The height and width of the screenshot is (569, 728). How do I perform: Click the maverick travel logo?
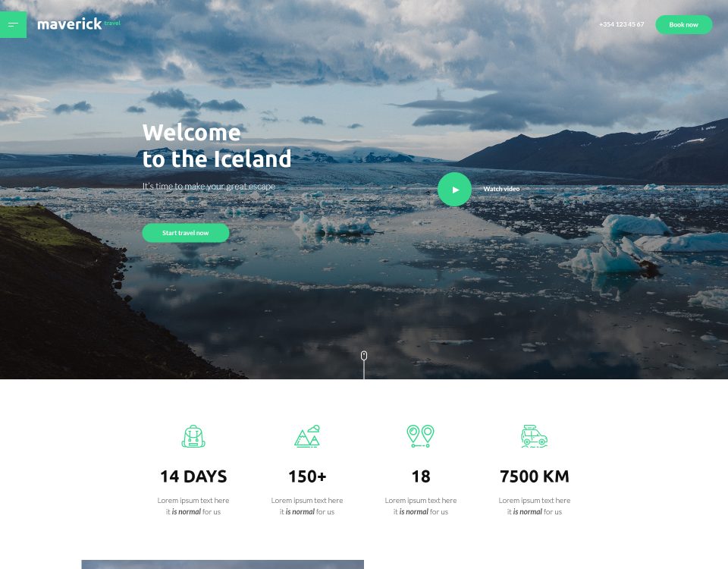coord(78,24)
